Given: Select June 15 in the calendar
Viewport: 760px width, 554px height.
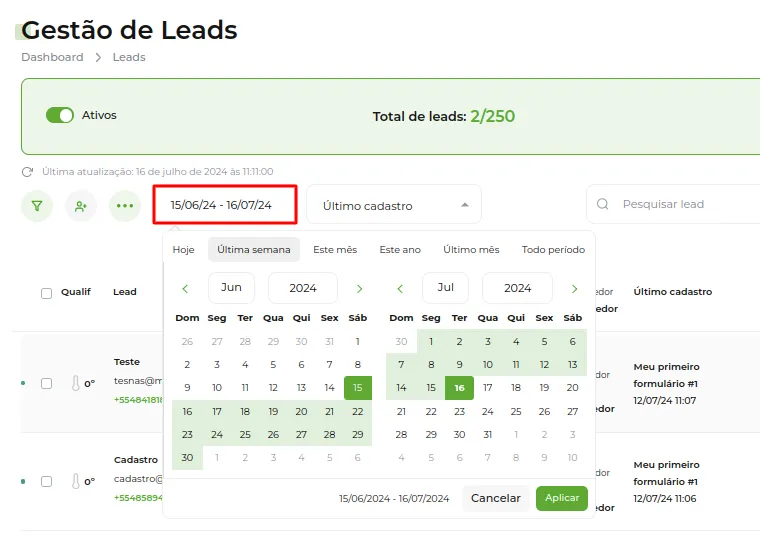Looking at the screenshot, I should coord(358,388).
